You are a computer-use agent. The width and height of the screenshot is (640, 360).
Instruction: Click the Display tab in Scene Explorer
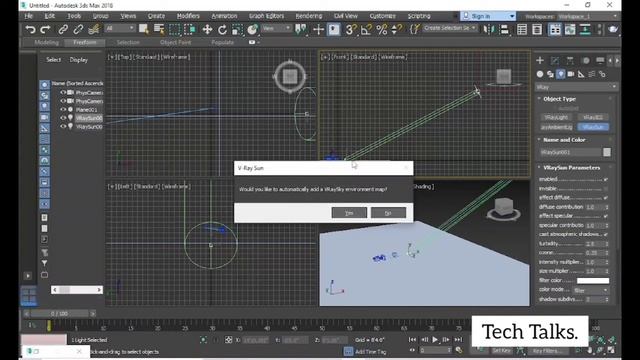point(78,60)
